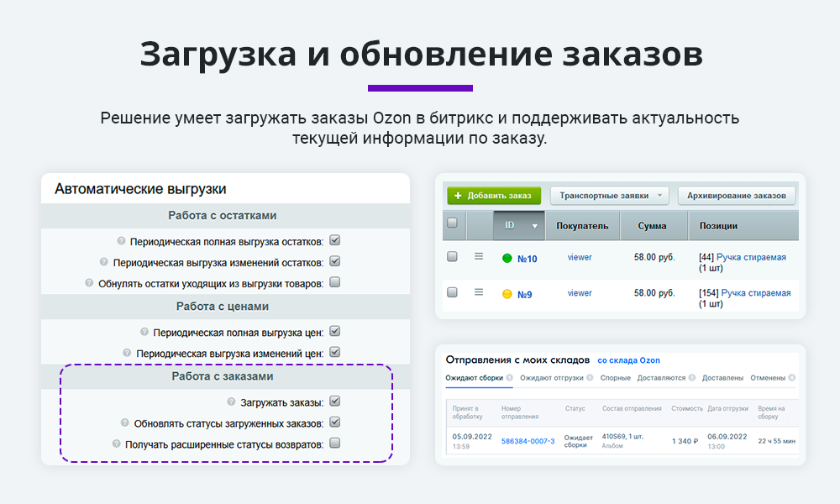Viewport: 840px width, 504px height.
Task: Open the hamburger menu for order №9
Action: click(478, 293)
